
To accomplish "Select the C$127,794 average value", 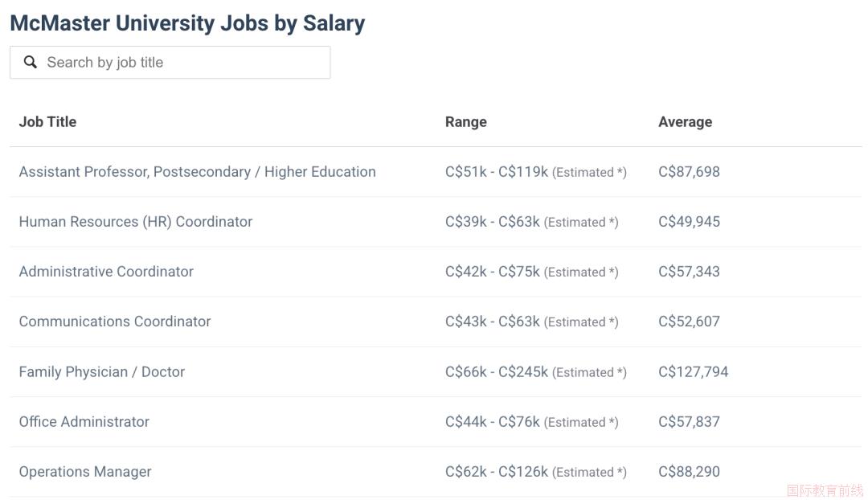I will pyautogui.click(x=693, y=371).
